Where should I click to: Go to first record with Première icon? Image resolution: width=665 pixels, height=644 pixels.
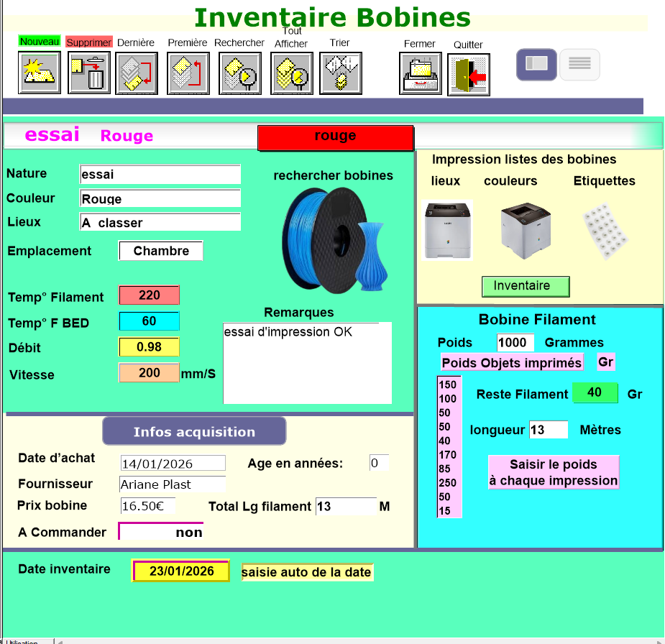pos(188,73)
